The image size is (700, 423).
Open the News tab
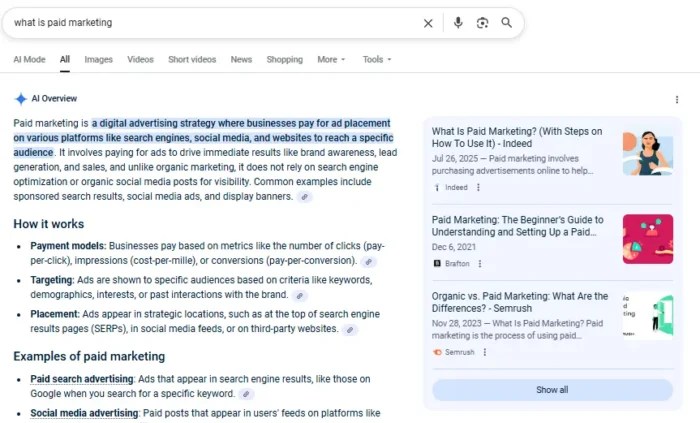point(241,59)
